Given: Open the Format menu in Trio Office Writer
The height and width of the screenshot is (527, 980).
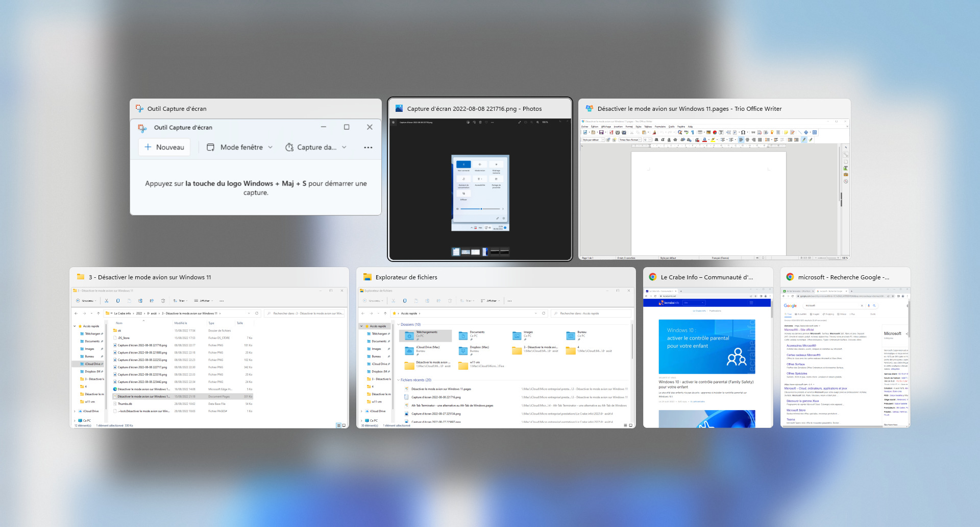Looking at the screenshot, I should pyautogui.click(x=629, y=127).
